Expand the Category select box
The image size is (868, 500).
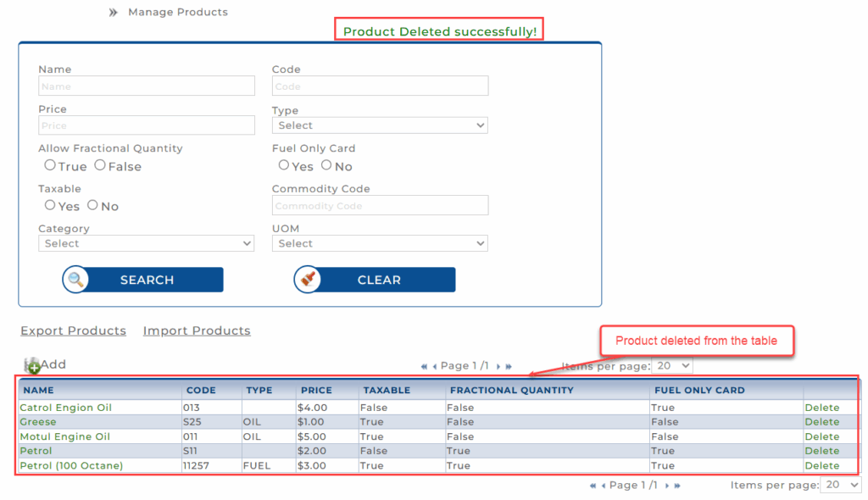(146, 243)
